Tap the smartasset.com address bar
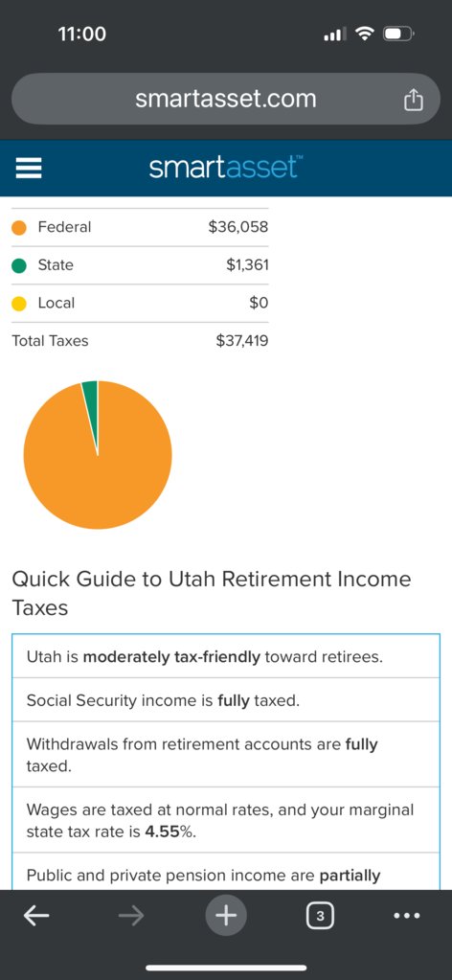The width and height of the screenshot is (452, 980). point(226,99)
